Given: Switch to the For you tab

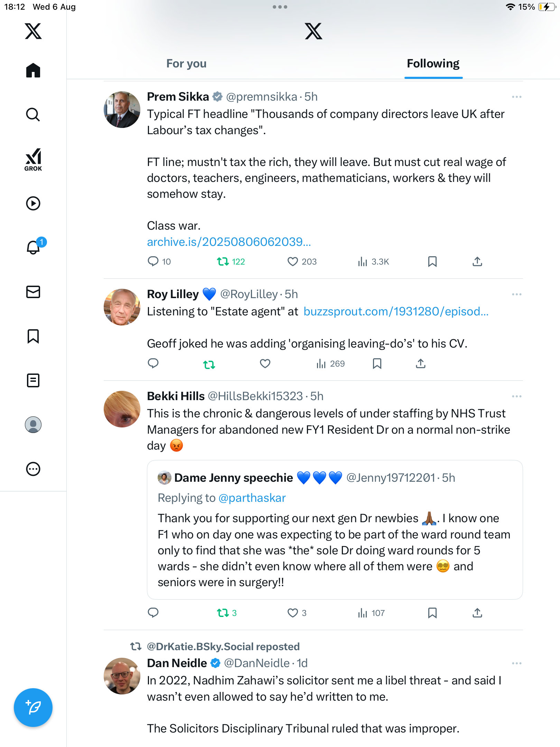Looking at the screenshot, I should click(186, 64).
